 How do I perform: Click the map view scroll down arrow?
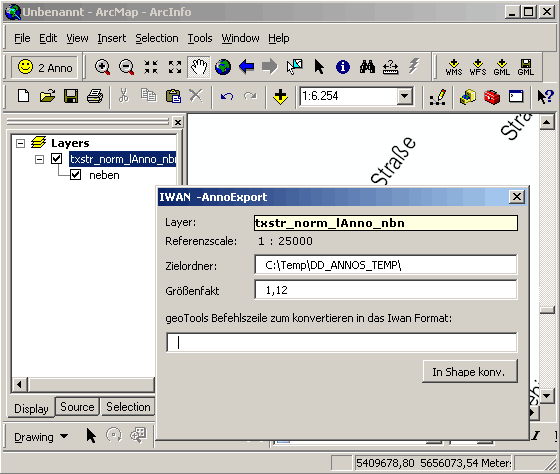pos(546,395)
